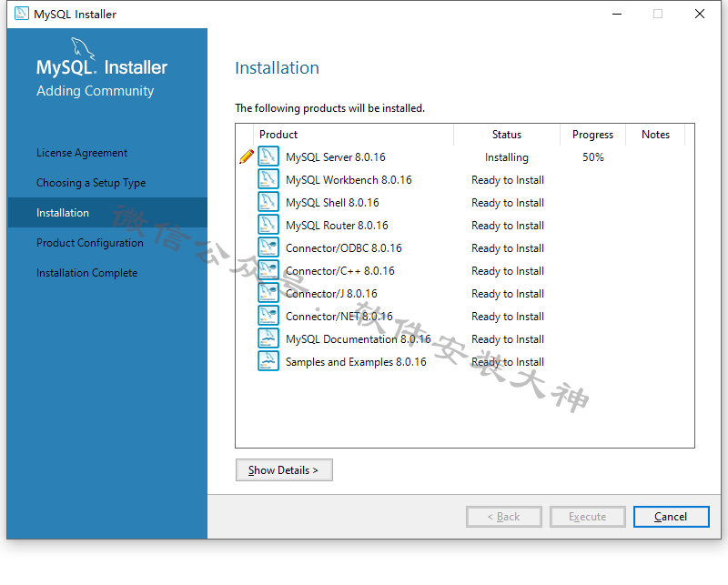Click Ready to Install status for Connector/ODBC
This screenshot has height=585, width=728.
coord(508,248)
